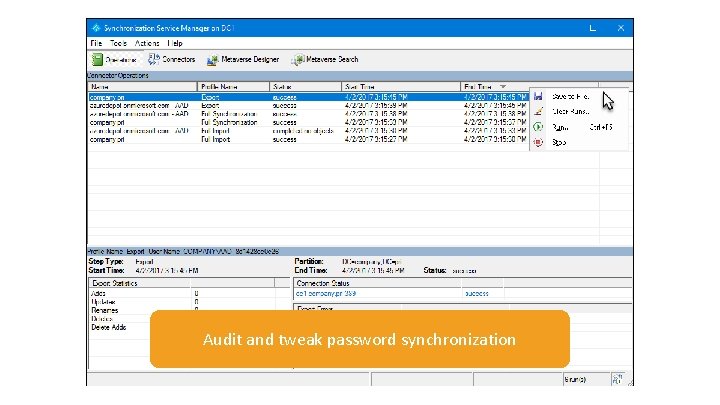Viewport: 720px width, 405px height.
Task: Select the AAD connector Export run
Action: click(309, 106)
